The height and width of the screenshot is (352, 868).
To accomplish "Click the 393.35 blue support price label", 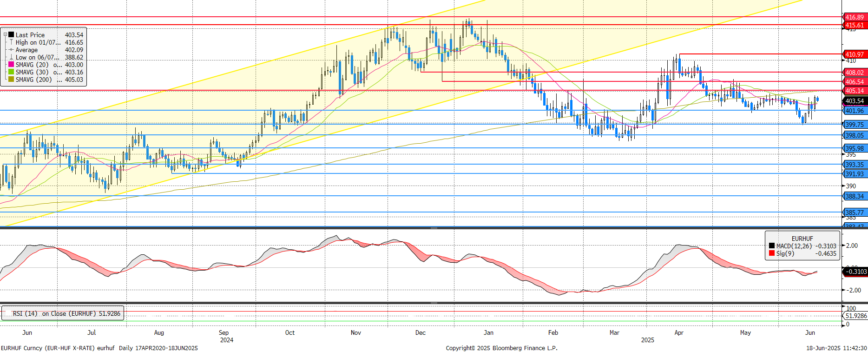I will point(855,165).
